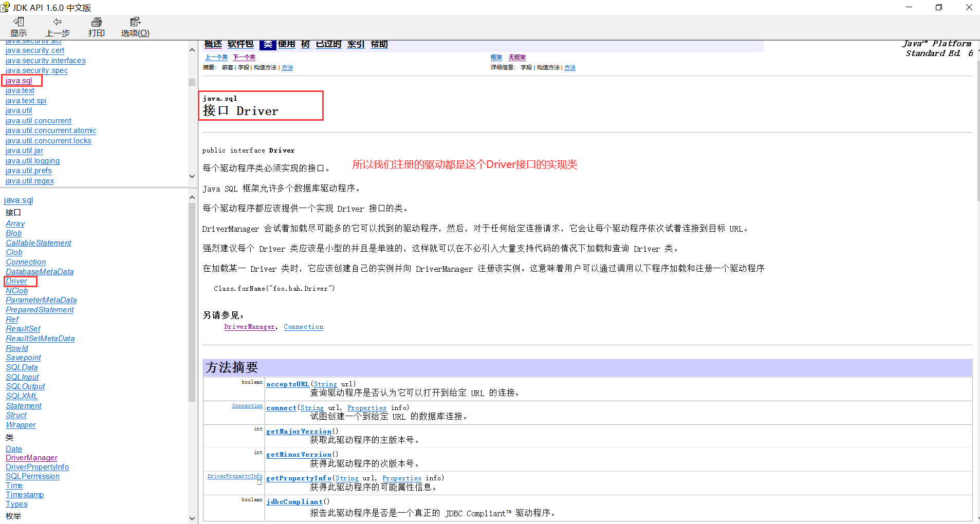Open the getMinorVersion method link
980x524 pixels.
pyautogui.click(x=299, y=455)
